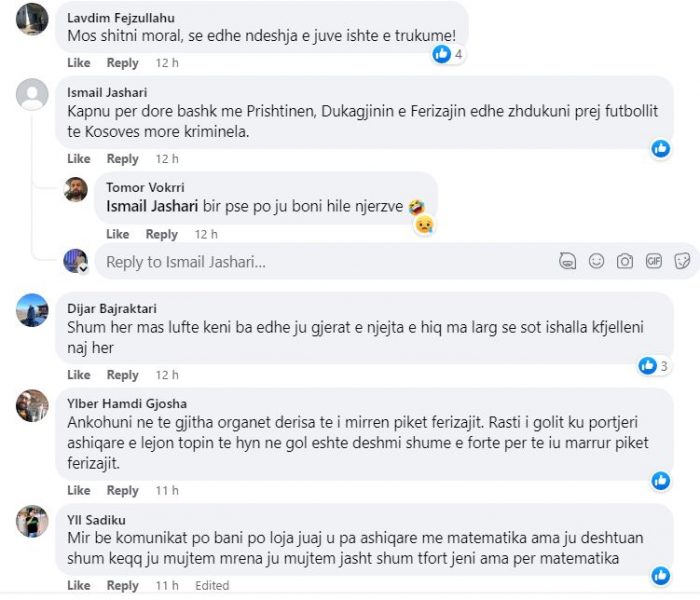Reply to Dijar Bajraktari's comment
The height and width of the screenshot is (600, 700).
tap(122, 375)
